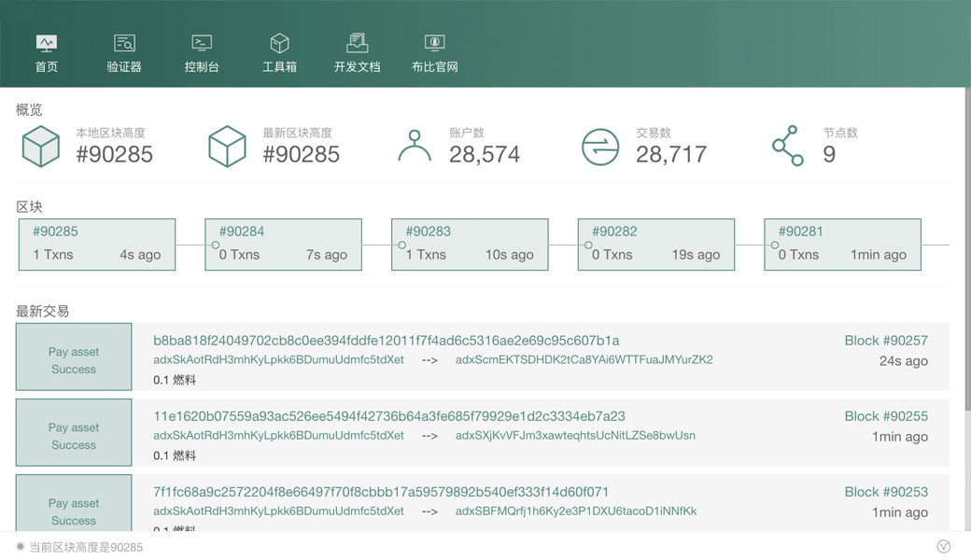
Task: Expand the status bar chevron at bottom right
Action: coord(944,547)
